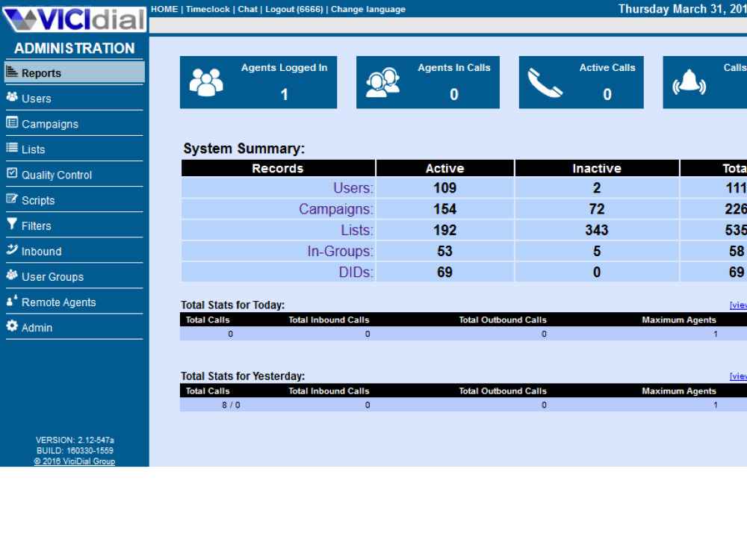
Task: Click the ADMINISTRATION heading
Action: coord(74,48)
